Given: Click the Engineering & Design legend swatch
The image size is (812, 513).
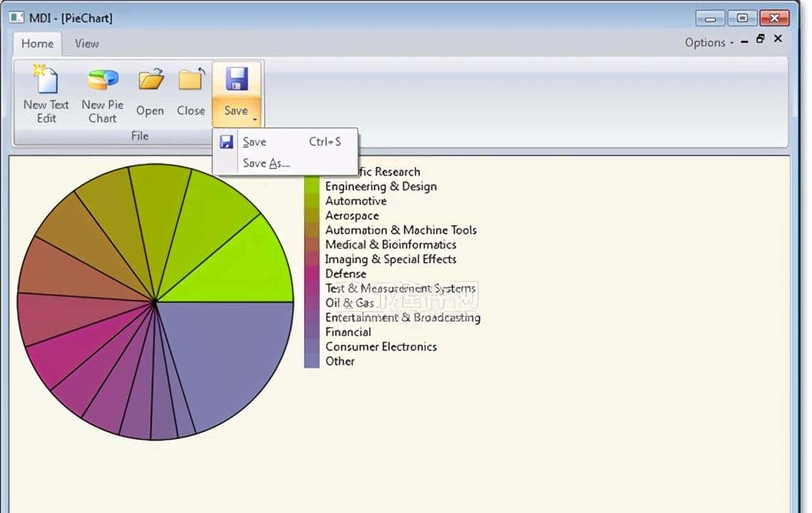Looking at the screenshot, I should 311,187.
